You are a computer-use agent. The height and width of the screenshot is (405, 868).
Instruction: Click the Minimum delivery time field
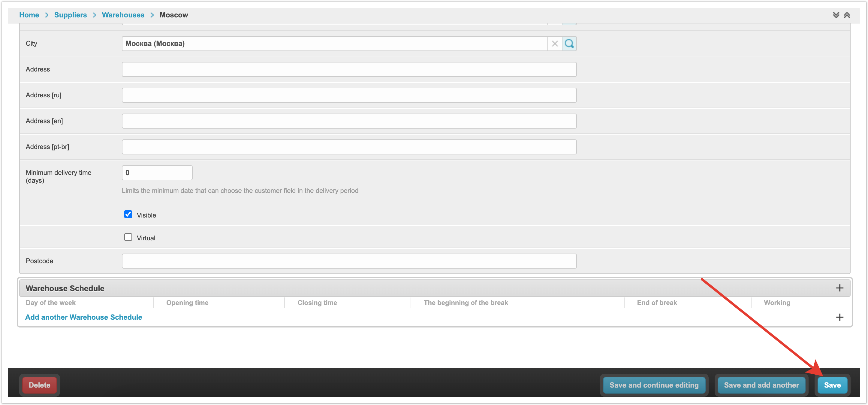point(157,173)
